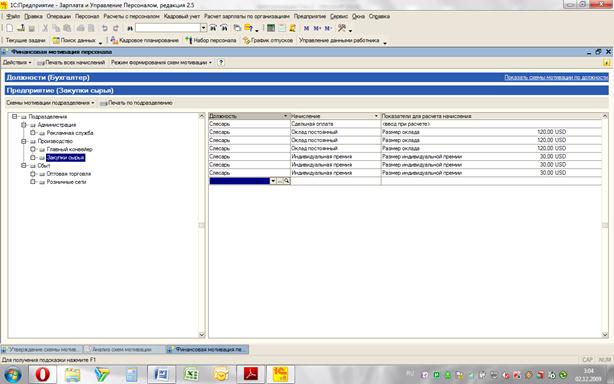Open the calculator icon in toolbar
This screenshot has width=614, height=384.
pos(271,28)
